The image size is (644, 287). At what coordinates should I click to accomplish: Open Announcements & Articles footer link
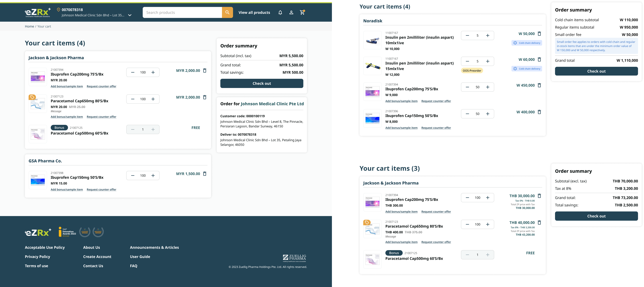pos(155,247)
